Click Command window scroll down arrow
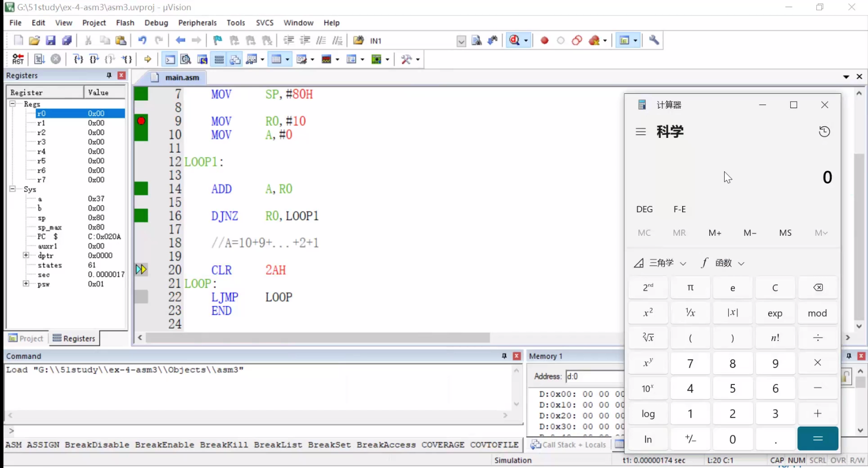This screenshot has height=468, width=868. (516, 404)
